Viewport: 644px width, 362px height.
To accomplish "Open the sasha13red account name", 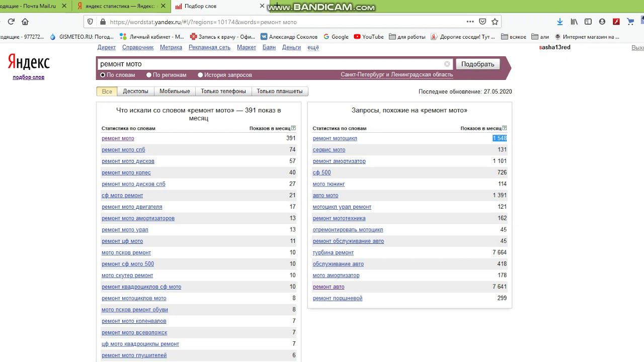I will 554,47.
